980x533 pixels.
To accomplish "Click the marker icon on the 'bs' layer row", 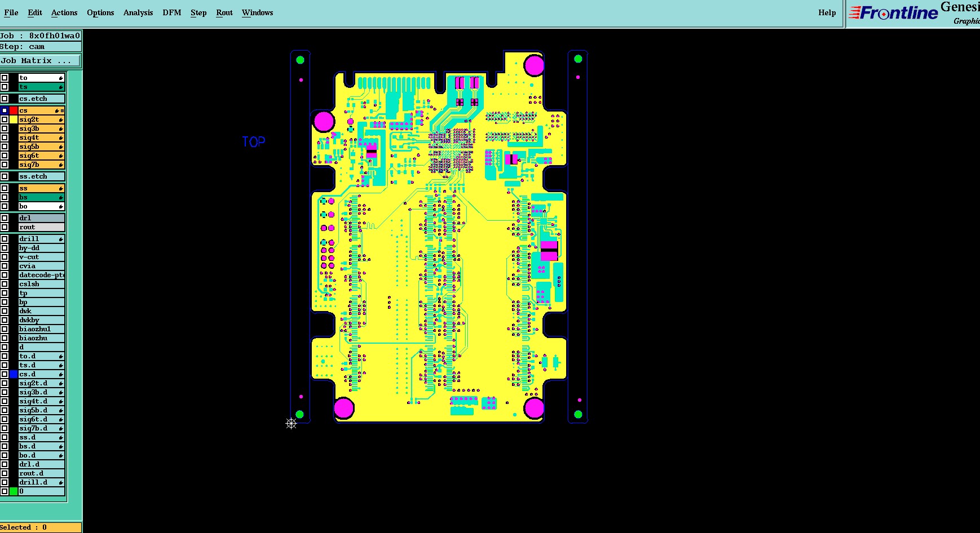I will click(61, 198).
